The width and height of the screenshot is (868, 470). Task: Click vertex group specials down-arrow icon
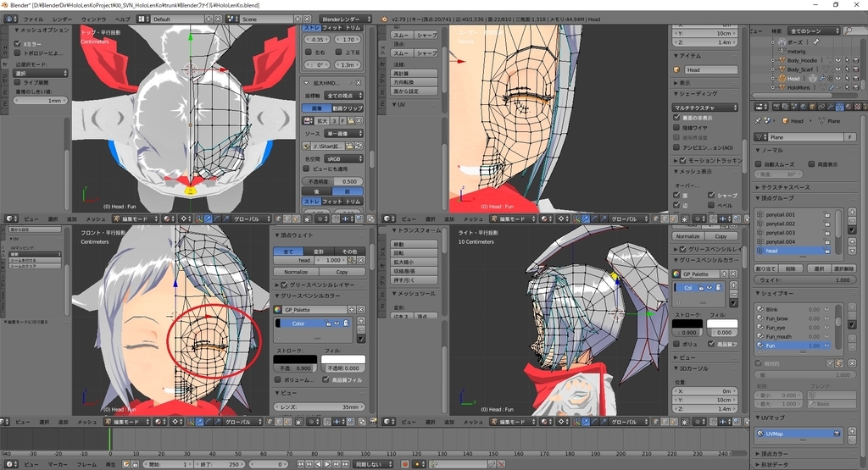852,230
